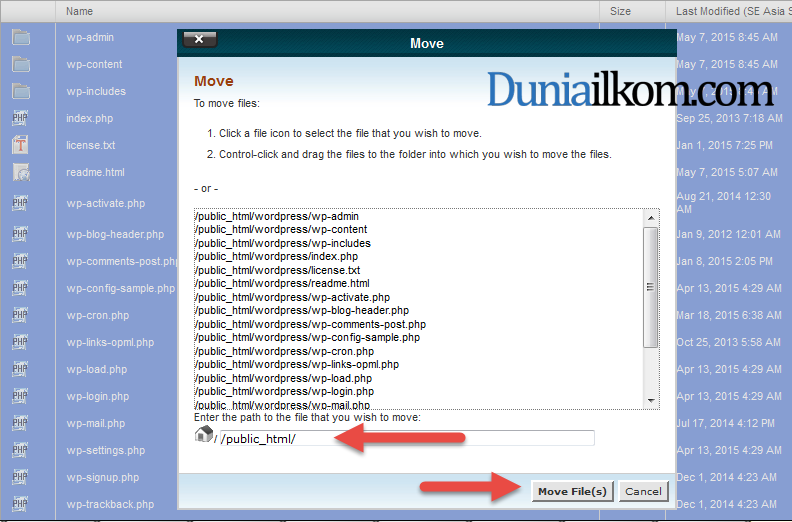This screenshot has height=522, width=792.
Task: Click the wp-config-sample.php file name
Action: point(121,289)
